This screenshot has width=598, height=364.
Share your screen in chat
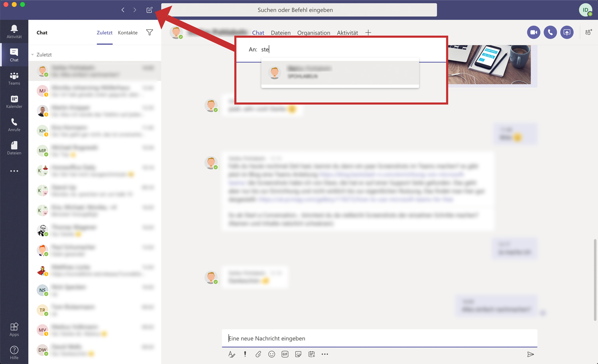(567, 32)
